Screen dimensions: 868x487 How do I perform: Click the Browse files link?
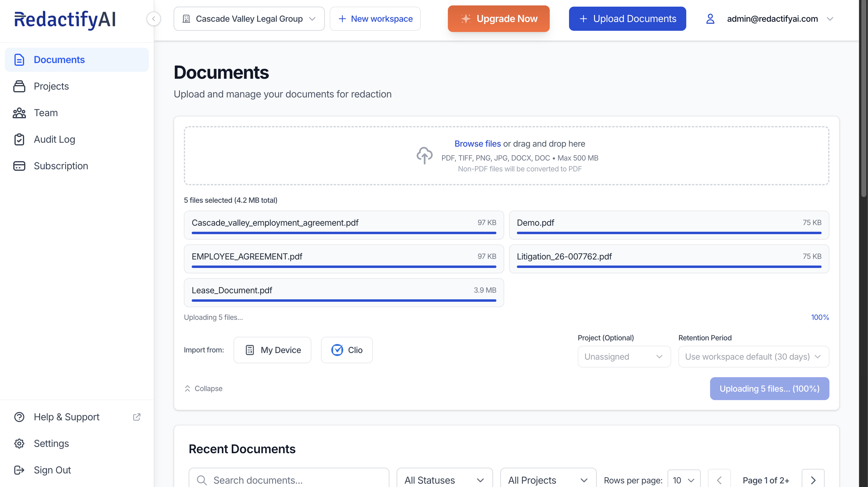pyautogui.click(x=477, y=144)
